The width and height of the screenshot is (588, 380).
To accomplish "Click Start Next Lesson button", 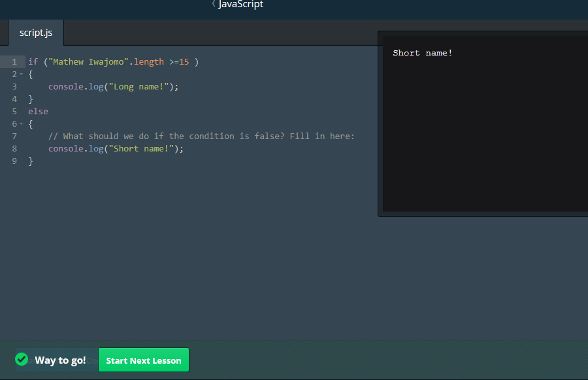I will pos(144,360).
